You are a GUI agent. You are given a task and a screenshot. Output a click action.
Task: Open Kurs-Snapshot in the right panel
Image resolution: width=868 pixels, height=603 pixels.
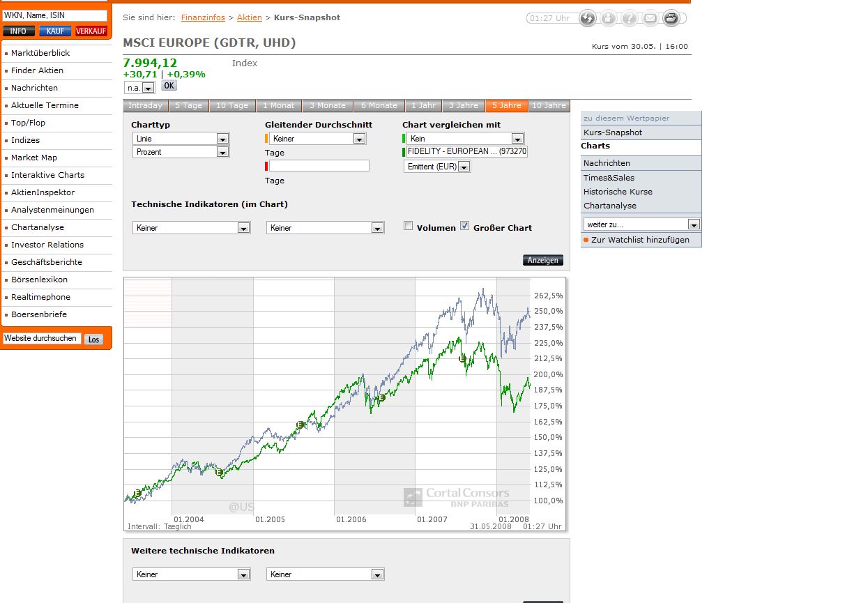613,132
